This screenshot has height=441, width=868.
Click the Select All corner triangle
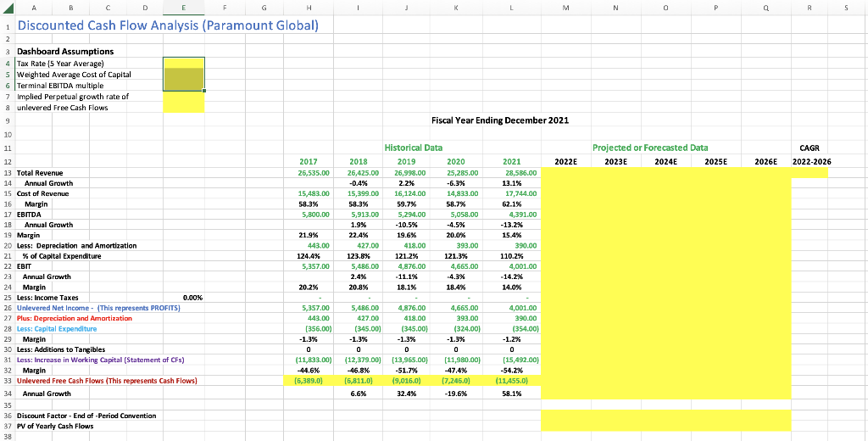(x=7, y=8)
